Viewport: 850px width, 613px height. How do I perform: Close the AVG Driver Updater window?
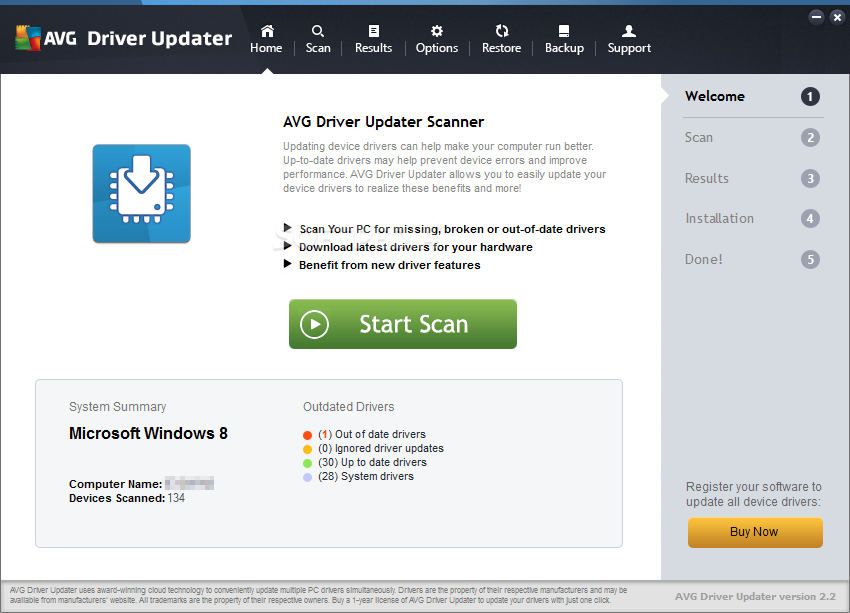(x=838, y=17)
